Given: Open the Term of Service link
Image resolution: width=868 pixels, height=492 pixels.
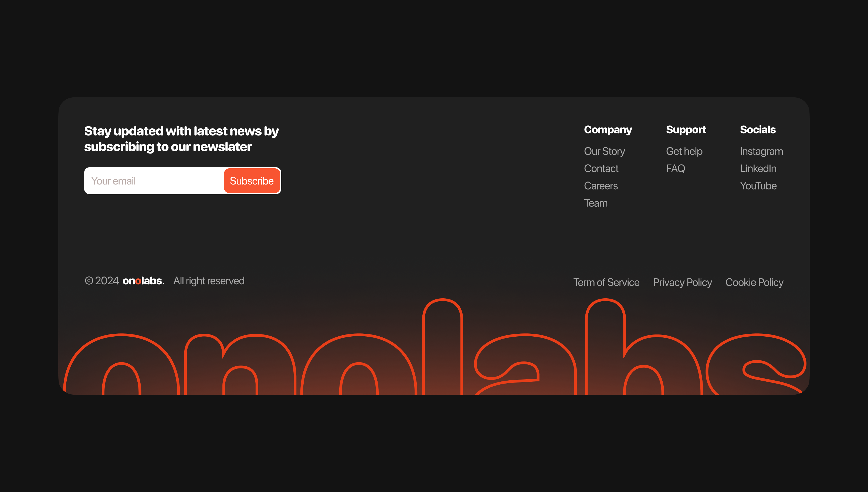Looking at the screenshot, I should (x=606, y=282).
